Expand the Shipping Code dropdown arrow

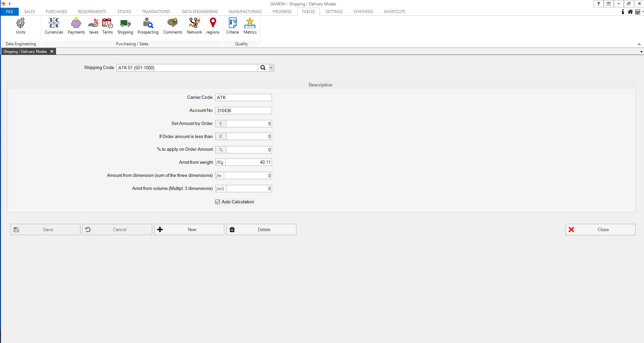pyautogui.click(x=271, y=68)
